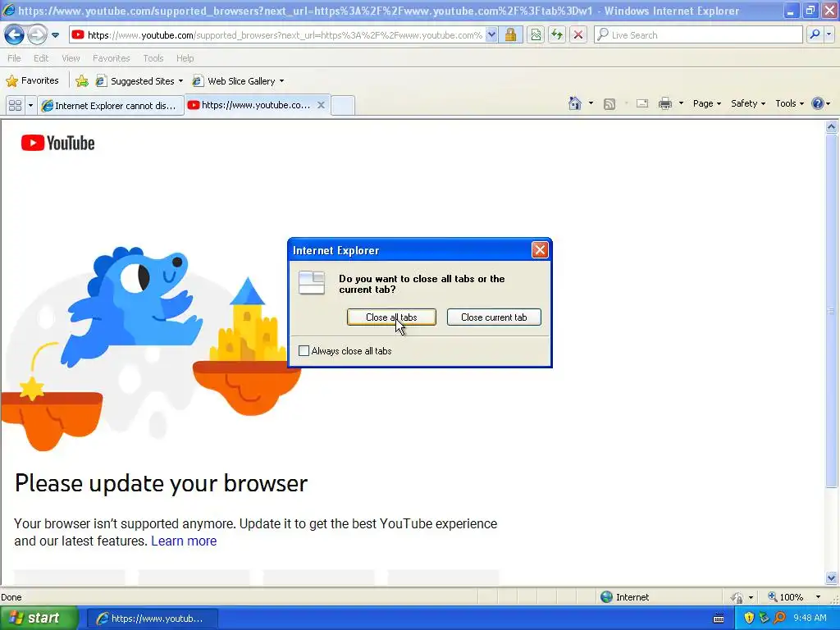Click the Help question mark icon
The height and width of the screenshot is (630, 840).
pyautogui.click(x=818, y=103)
